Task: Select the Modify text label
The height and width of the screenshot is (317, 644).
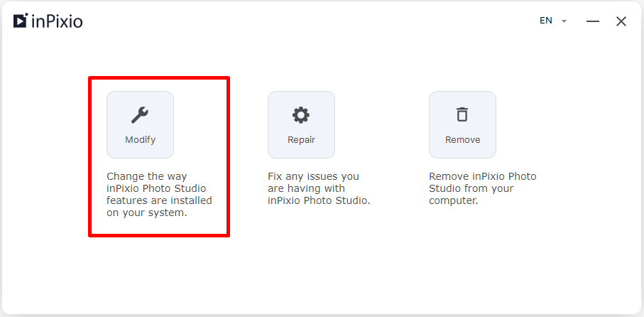Action: pos(140,140)
